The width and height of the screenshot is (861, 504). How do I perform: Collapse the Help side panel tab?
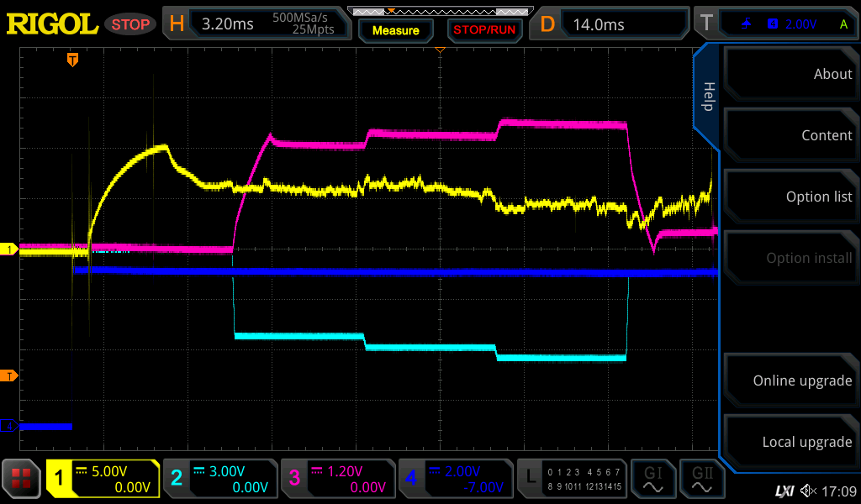(x=708, y=96)
